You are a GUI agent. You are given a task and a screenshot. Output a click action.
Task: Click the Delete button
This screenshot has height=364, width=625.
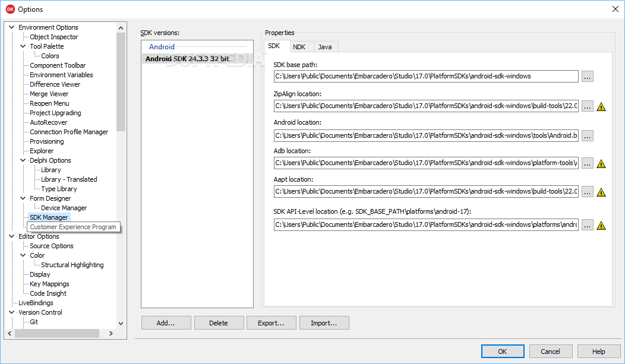[219, 323]
